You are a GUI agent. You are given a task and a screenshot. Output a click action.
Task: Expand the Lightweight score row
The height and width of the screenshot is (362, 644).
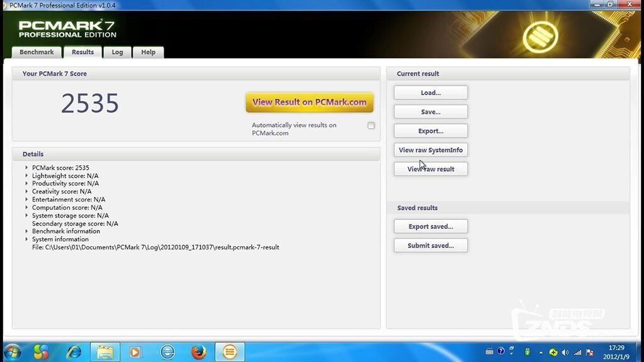[26, 176]
